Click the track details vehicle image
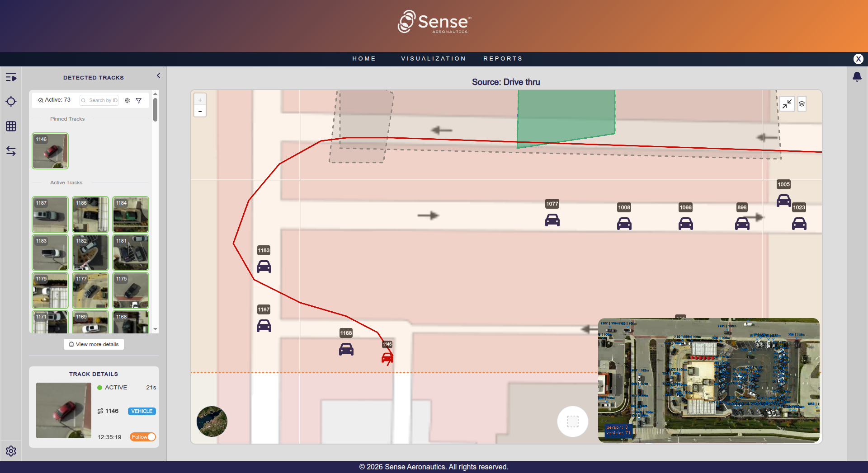 tap(64, 410)
